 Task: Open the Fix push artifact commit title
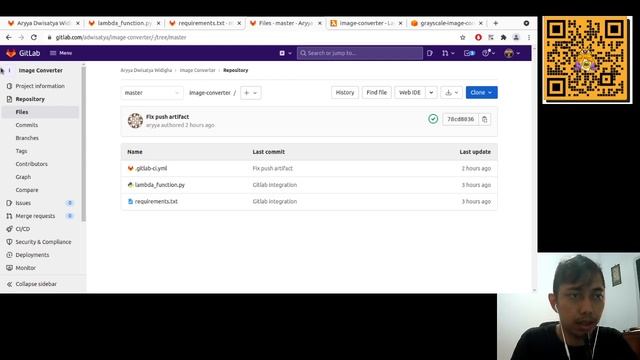167,117
